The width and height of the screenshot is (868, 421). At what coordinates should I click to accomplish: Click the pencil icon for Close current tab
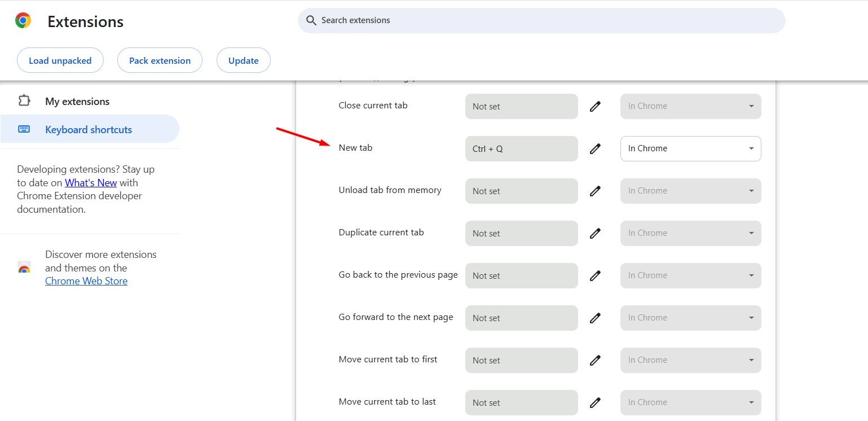(x=595, y=106)
